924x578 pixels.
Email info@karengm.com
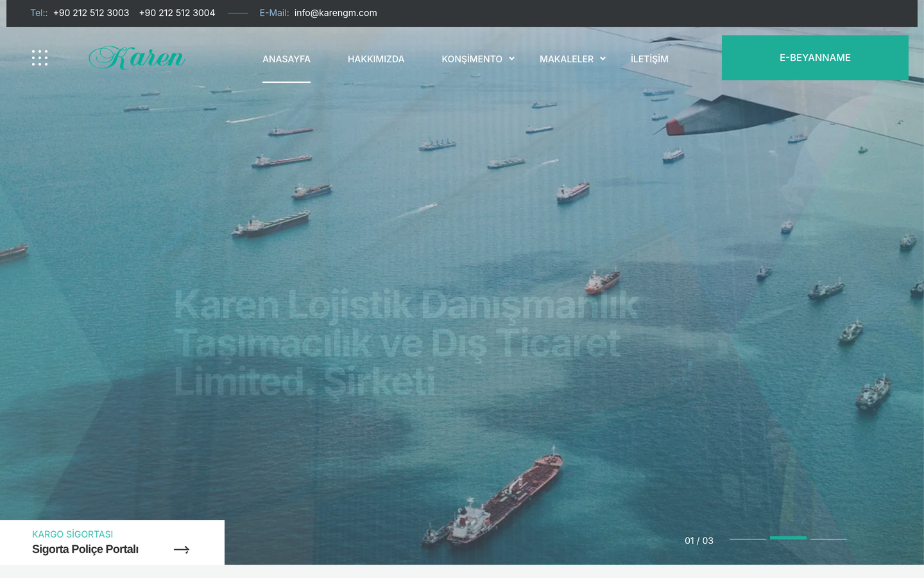click(x=336, y=13)
